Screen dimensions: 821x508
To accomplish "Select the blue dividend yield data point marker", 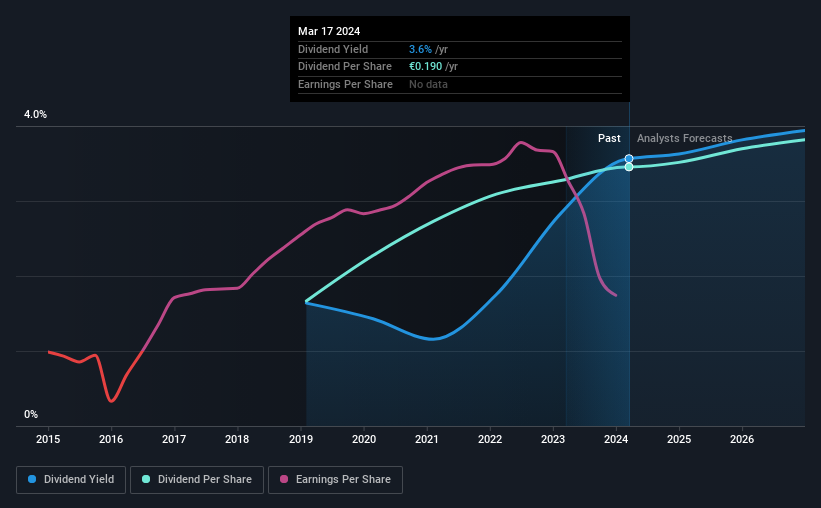I will (x=629, y=159).
